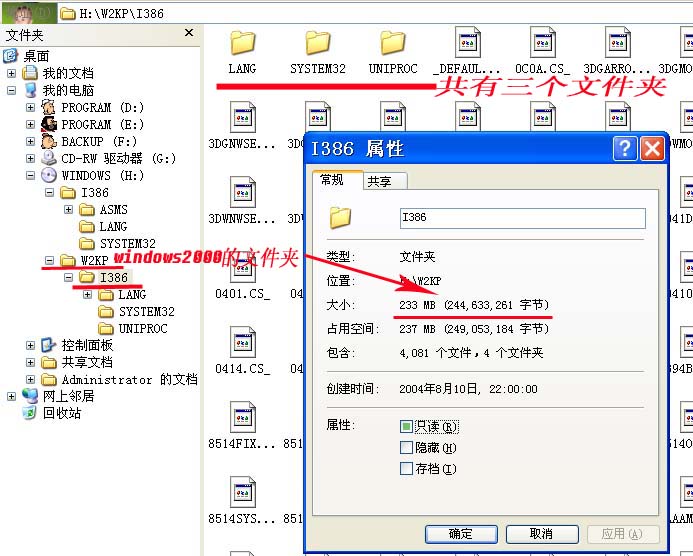The image size is (693, 556).
Task: Enable the 隐藏(H) hidden checkbox
Action: pos(406,448)
